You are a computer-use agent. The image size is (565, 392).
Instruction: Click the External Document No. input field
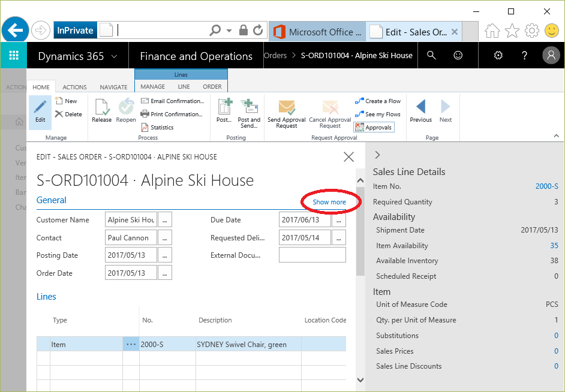point(312,255)
